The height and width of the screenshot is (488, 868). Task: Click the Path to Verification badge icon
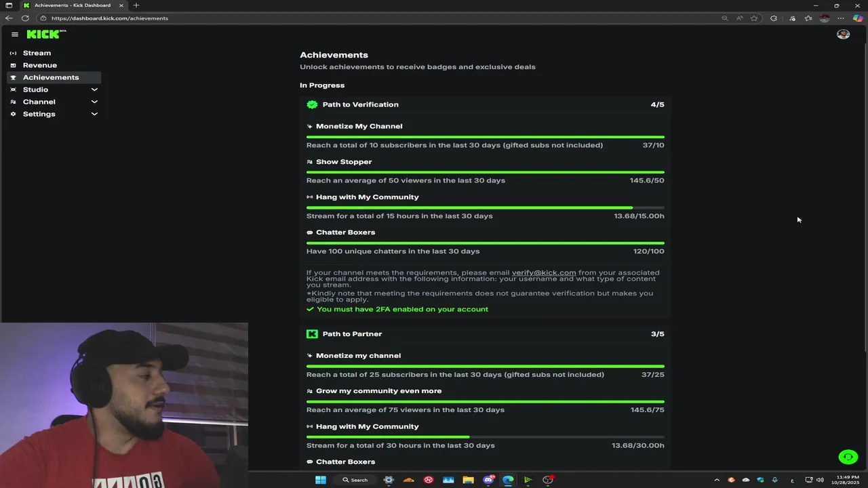tap(312, 104)
